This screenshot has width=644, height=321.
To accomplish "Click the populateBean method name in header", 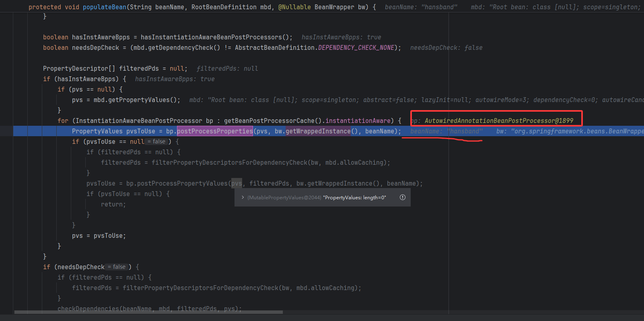I will pyautogui.click(x=104, y=7).
